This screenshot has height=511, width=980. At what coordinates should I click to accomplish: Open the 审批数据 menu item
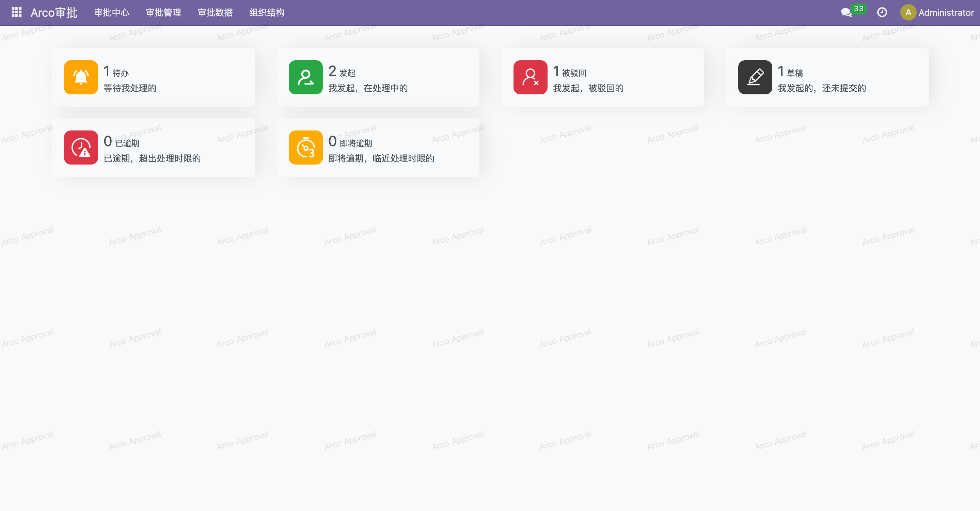215,13
